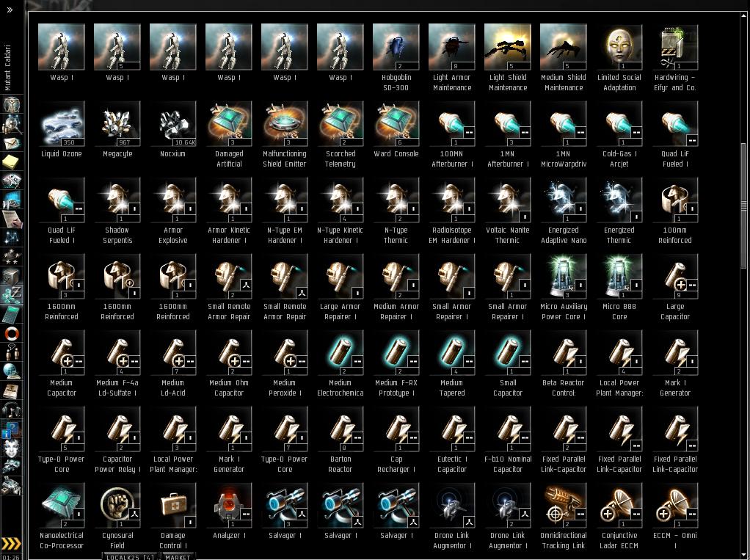The image size is (750, 560).
Task: Open the green calculator icon
Action: 11,313
